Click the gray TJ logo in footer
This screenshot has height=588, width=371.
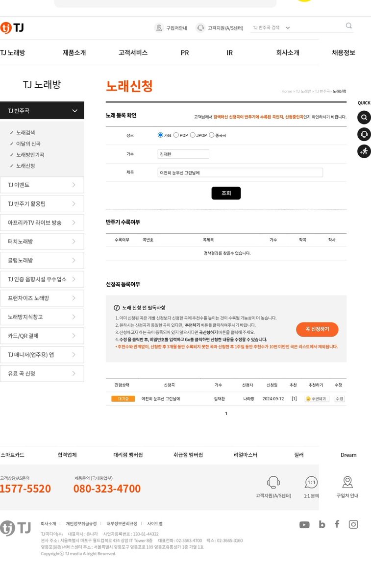tap(15, 528)
